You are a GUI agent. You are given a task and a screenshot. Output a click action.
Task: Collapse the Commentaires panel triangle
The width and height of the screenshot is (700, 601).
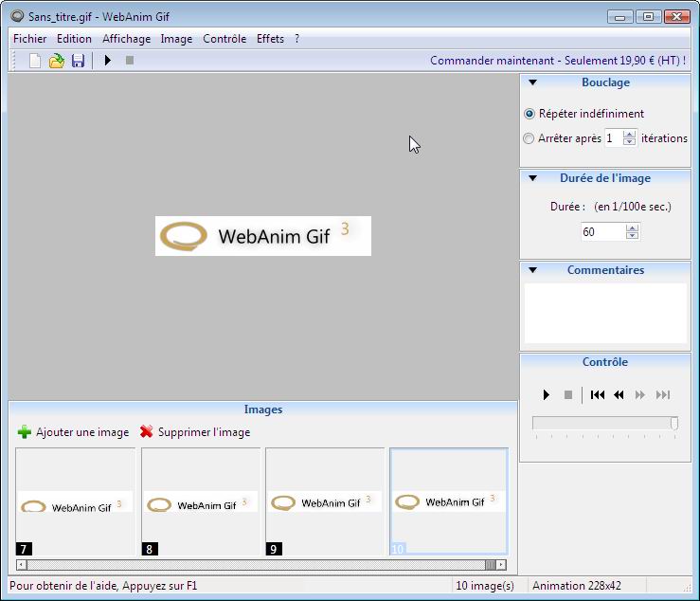pyautogui.click(x=532, y=270)
